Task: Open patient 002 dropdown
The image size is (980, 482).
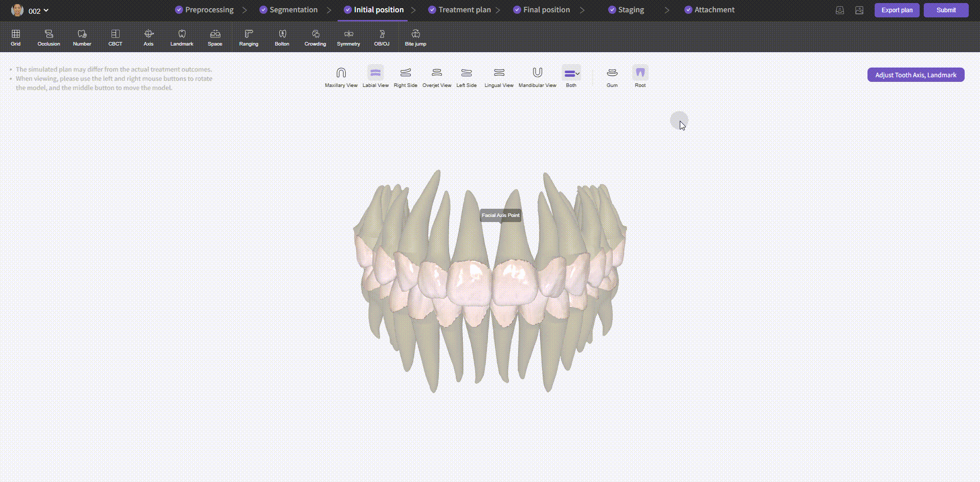Action: [38, 11]
